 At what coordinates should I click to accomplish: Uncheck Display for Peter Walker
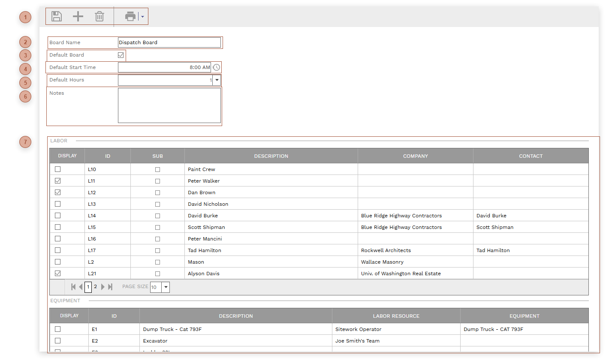(x=58, y=180)
